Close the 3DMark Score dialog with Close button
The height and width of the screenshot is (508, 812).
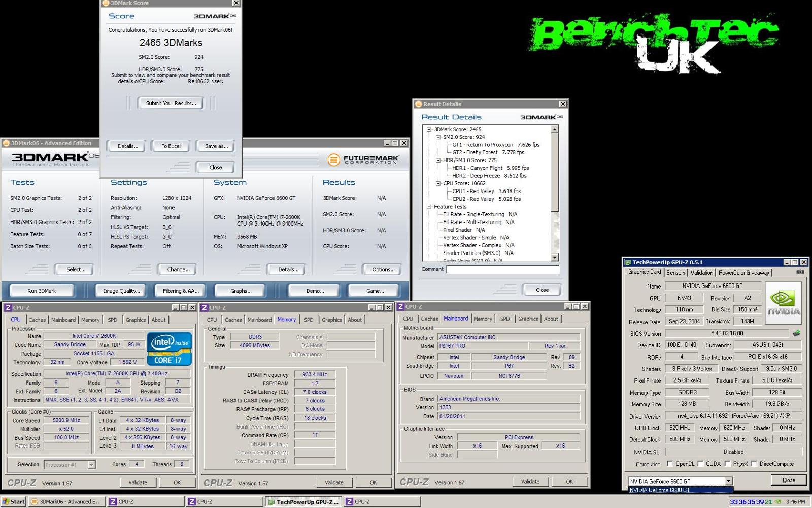tap(216, 168)
